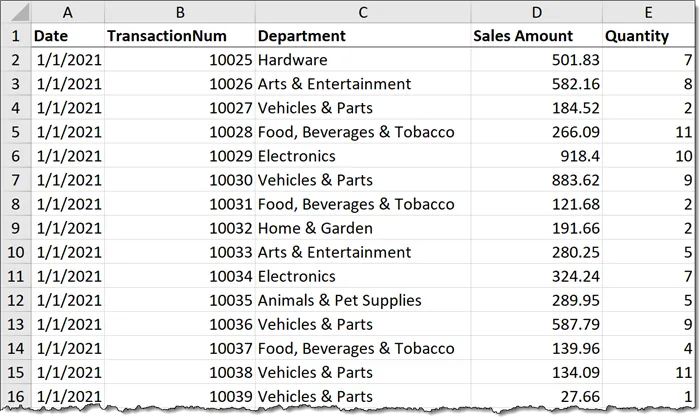Screen dimensions: 700x417
Task: Select row 1 header number
Action: [16, 36]
